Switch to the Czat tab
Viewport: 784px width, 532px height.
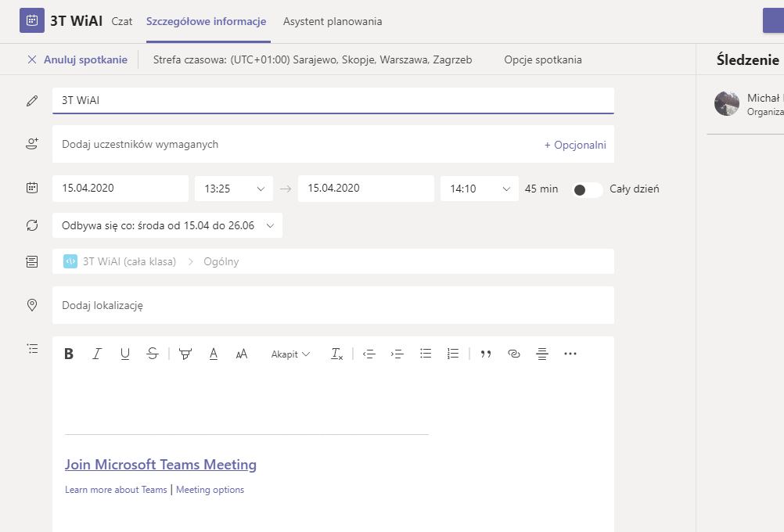(121, 21)
